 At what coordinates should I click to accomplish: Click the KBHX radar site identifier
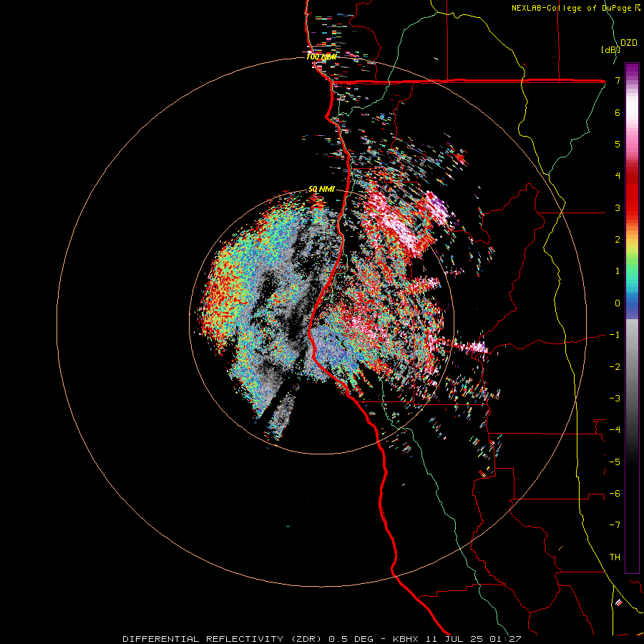coord(406,639)
